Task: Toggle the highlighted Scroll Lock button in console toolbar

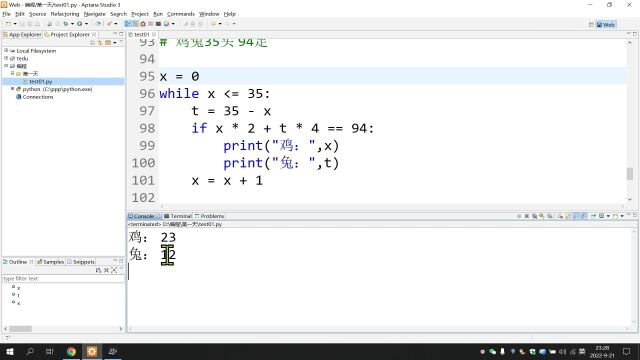Action: tap(576, 216)
